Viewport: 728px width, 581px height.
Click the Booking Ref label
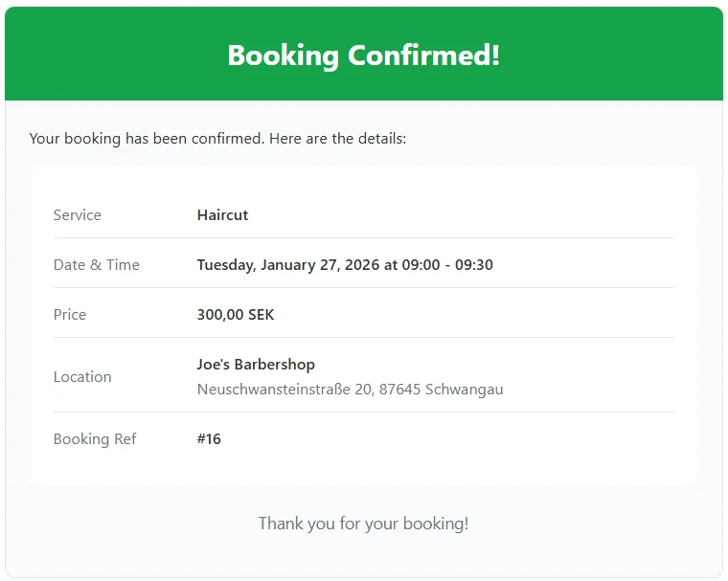click(95, 439)
